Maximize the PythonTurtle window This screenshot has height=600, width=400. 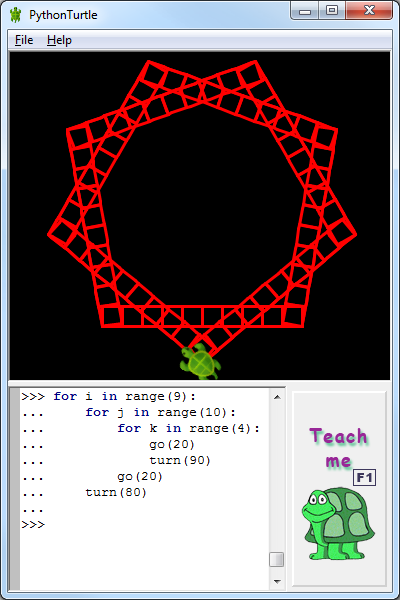[x=332, y=11]
